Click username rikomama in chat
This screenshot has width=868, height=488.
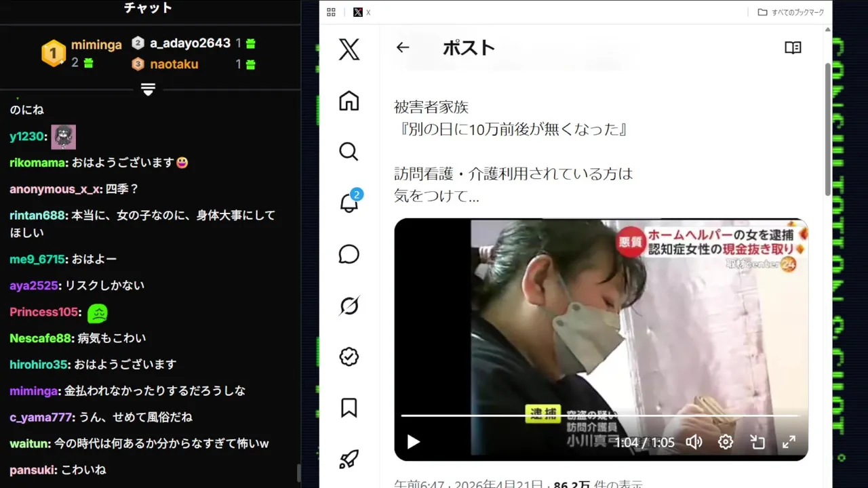click(38, 163)
